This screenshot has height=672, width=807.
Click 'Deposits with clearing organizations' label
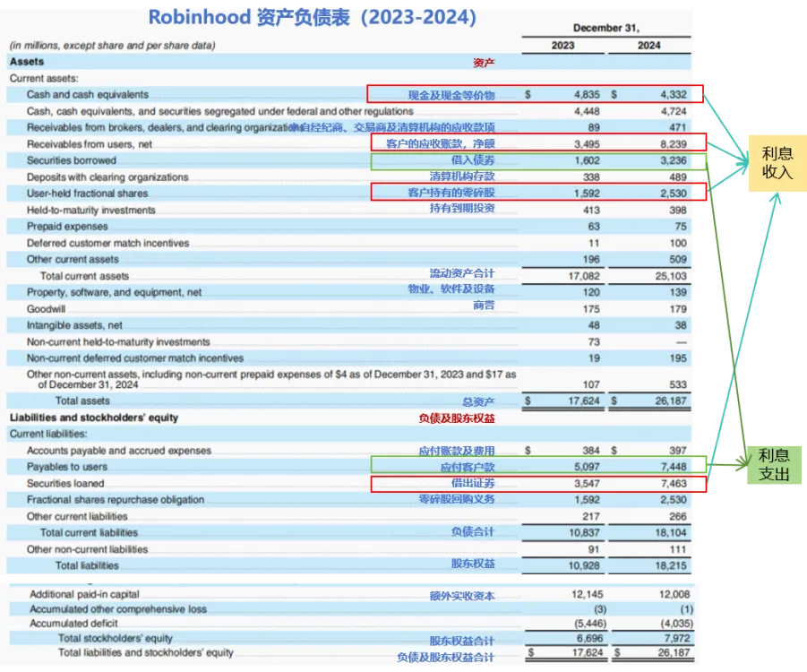coord(107,177)
